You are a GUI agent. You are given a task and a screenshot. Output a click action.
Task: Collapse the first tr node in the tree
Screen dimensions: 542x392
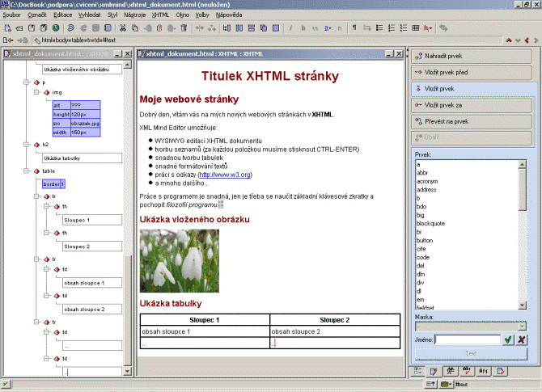pos(36,196)
